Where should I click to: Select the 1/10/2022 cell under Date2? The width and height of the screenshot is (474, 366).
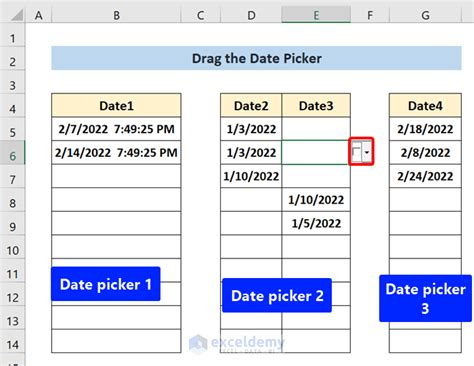251,176
